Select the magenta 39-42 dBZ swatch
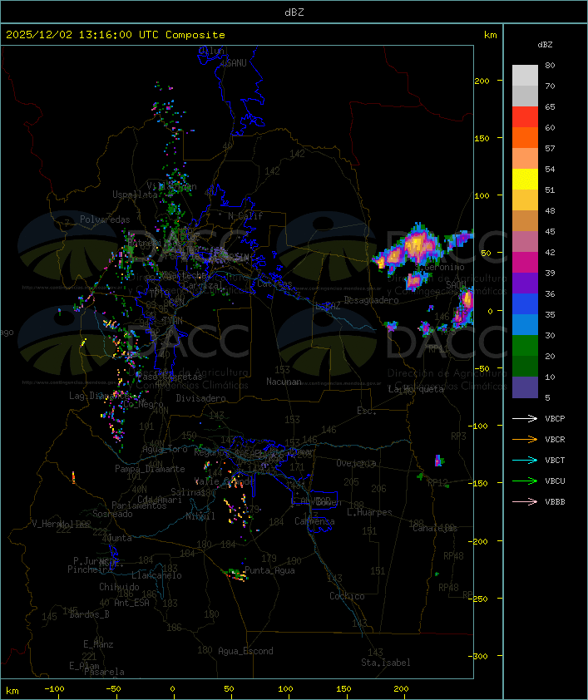This screenshot has height=700, width=588. (x=525, y=263)
